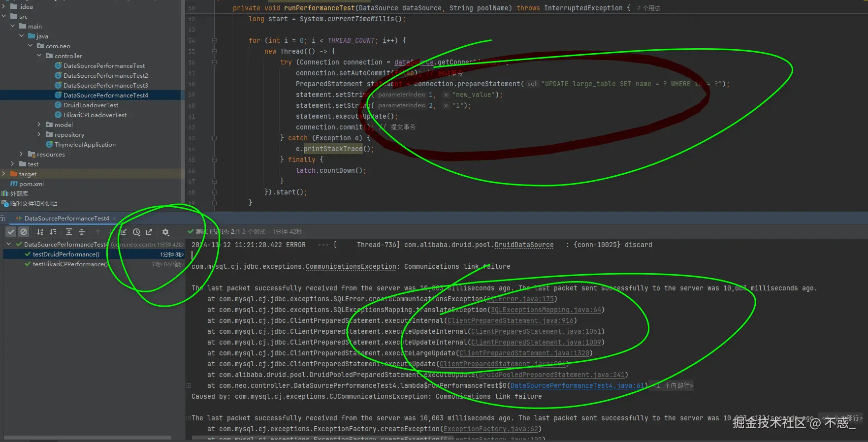Export test results icon
Screen dimensions: 868x442
click(149, 232)
